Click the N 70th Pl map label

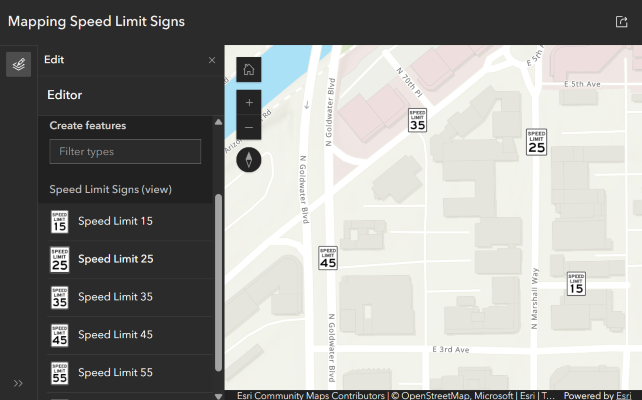409,82
